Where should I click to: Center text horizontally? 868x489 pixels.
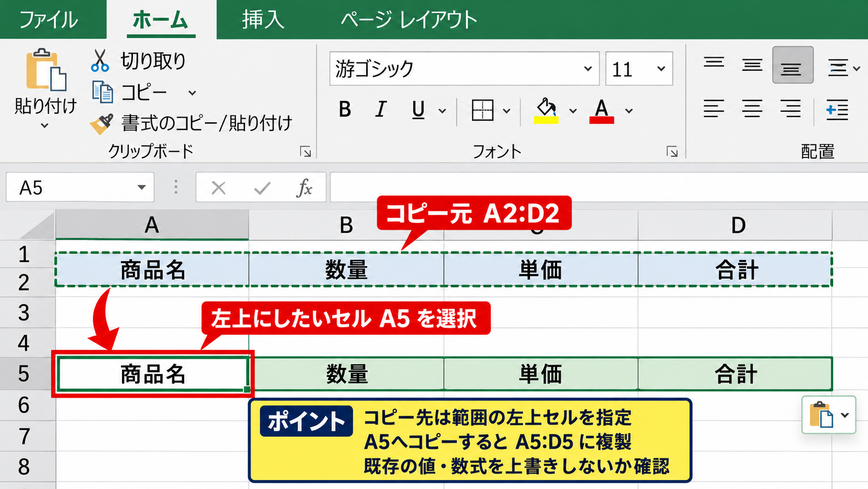click(x=752, y=109)
